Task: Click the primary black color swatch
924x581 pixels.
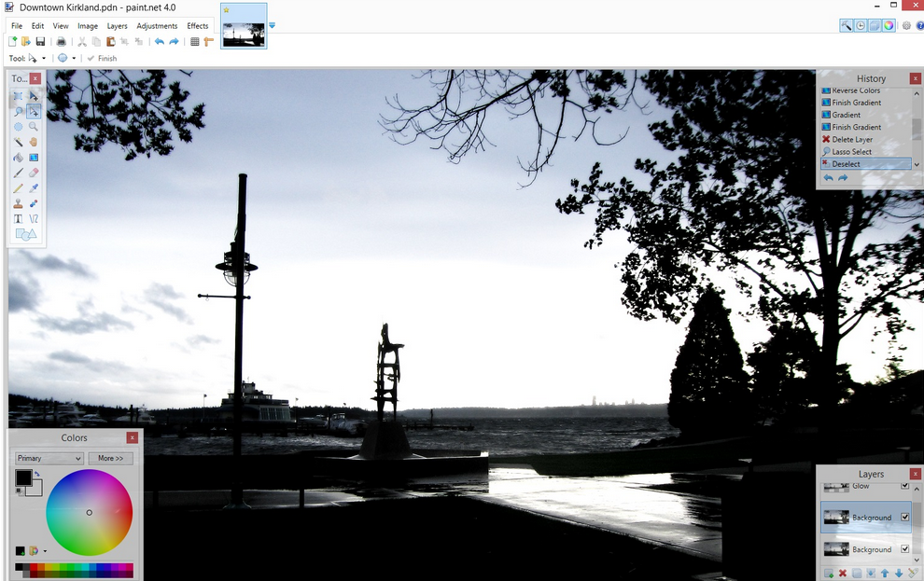Action: (23, 477)
